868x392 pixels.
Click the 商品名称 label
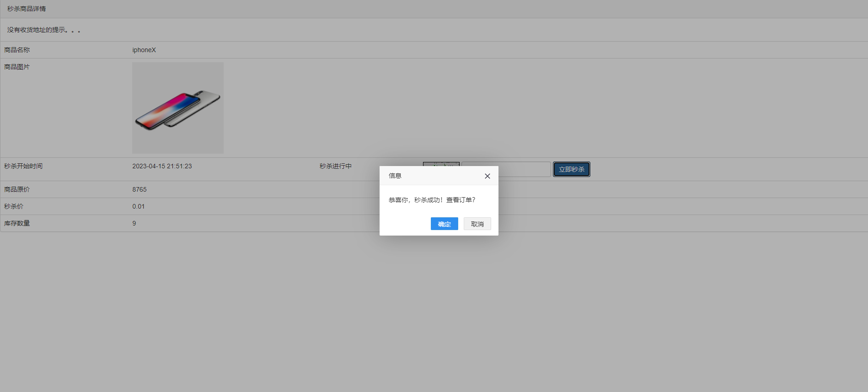point(17,50)
